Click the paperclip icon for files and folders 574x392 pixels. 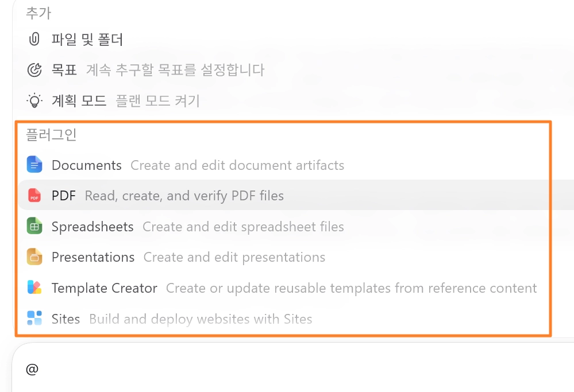tap(34, 39)
